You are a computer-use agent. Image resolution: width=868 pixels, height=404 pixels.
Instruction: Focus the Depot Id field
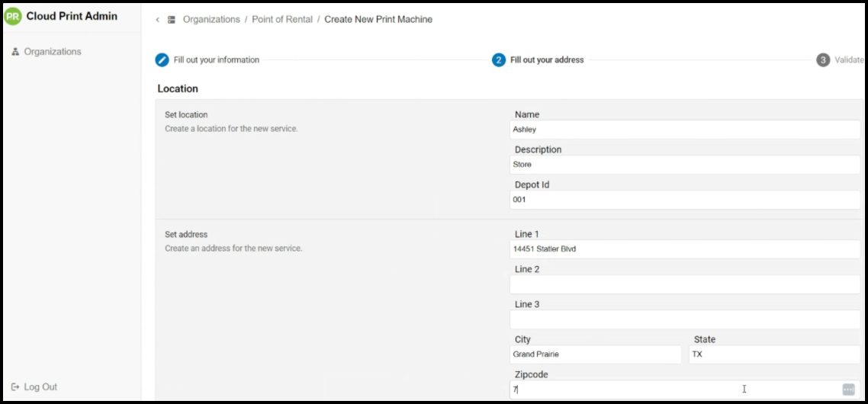(684, 200)
